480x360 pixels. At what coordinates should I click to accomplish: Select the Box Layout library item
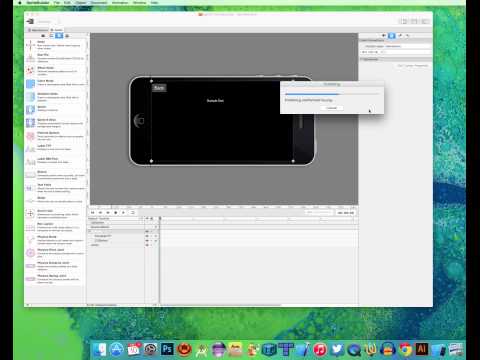pos(55,227)
